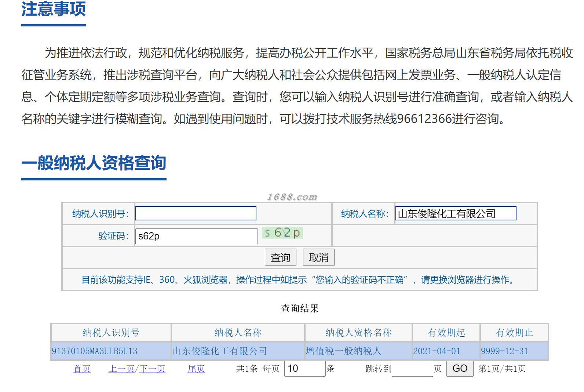
Task: Click the 纳税人识别号 input field
Action: [196, 213]
